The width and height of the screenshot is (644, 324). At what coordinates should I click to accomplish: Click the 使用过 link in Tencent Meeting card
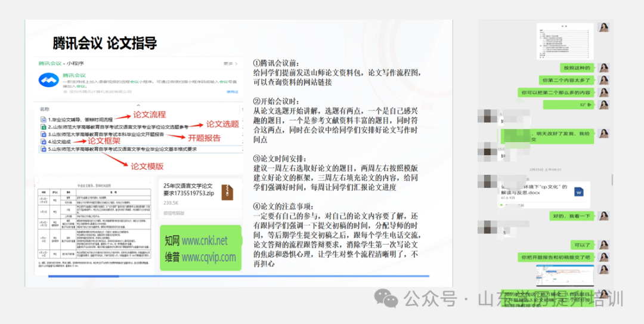coord(232,92)
